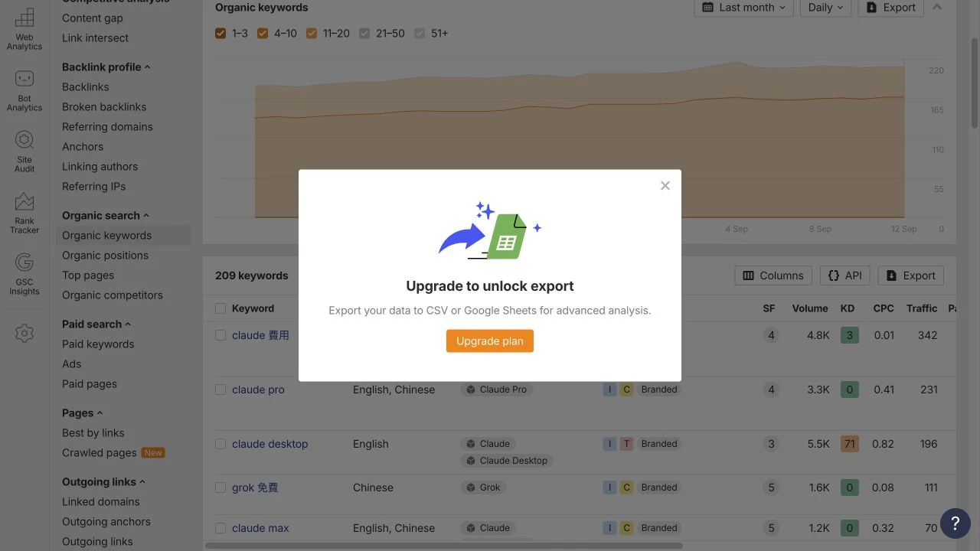Open Referring domains in sidebar
This screenshot has height=551, width=980.
point(107,127)
